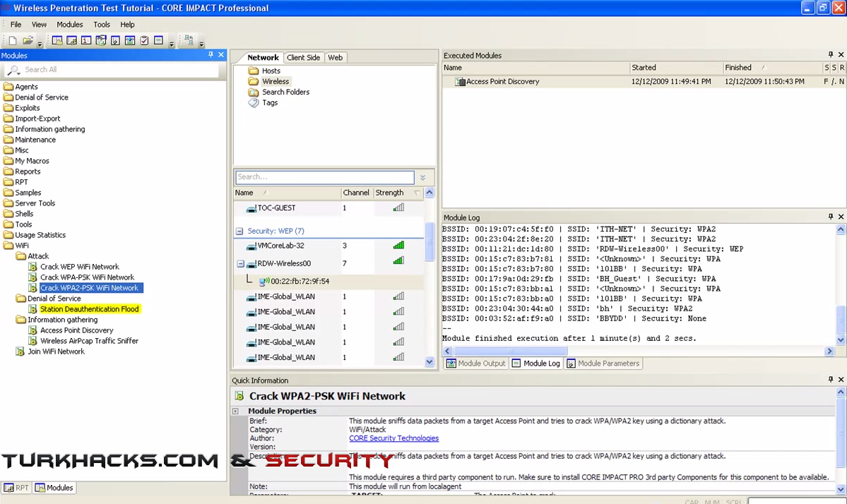Close the Modules panel with its X
The image size is (847, 504).
point(221,54)
